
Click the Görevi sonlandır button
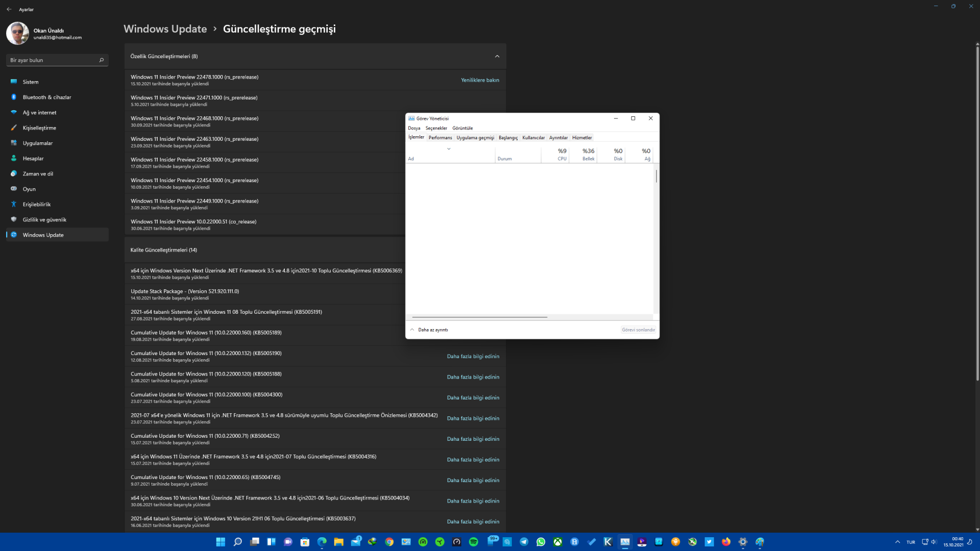pyautogui.click(x=638, y=330)
